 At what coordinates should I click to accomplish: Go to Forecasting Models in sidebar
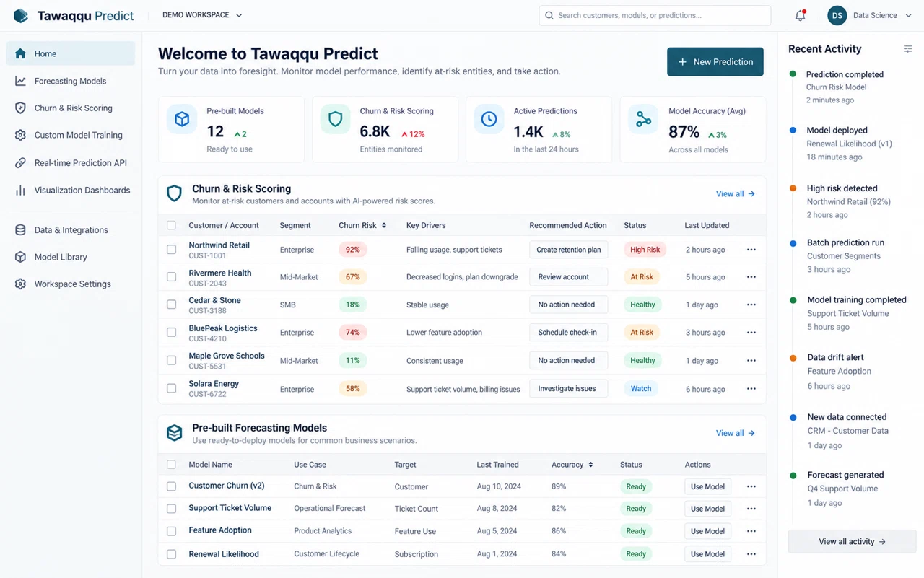pyautogui.click(x=71, y=81)
